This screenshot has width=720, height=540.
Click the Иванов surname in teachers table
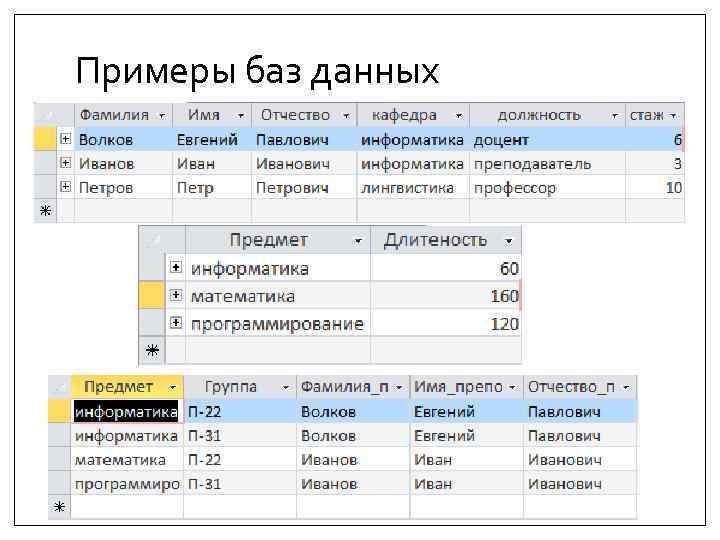123,163
